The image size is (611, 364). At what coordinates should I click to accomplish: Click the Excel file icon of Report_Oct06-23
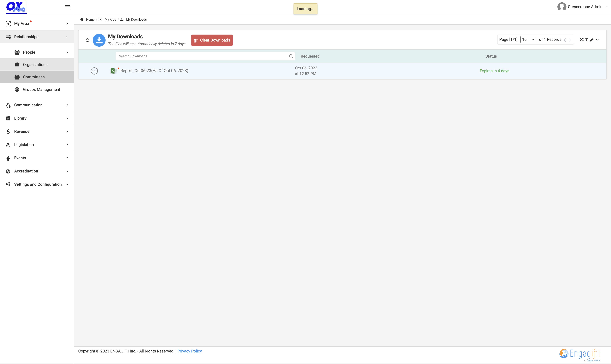point(113,71)
